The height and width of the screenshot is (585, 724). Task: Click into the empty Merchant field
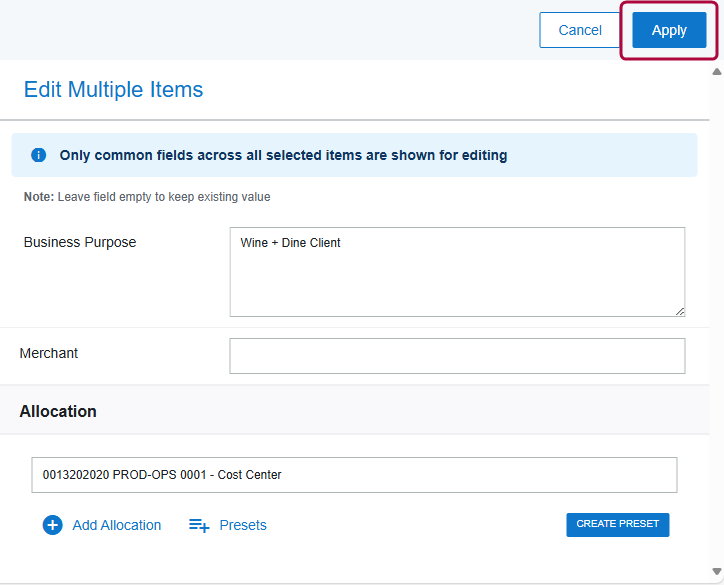pyautogui.click(x=457, y=356)
